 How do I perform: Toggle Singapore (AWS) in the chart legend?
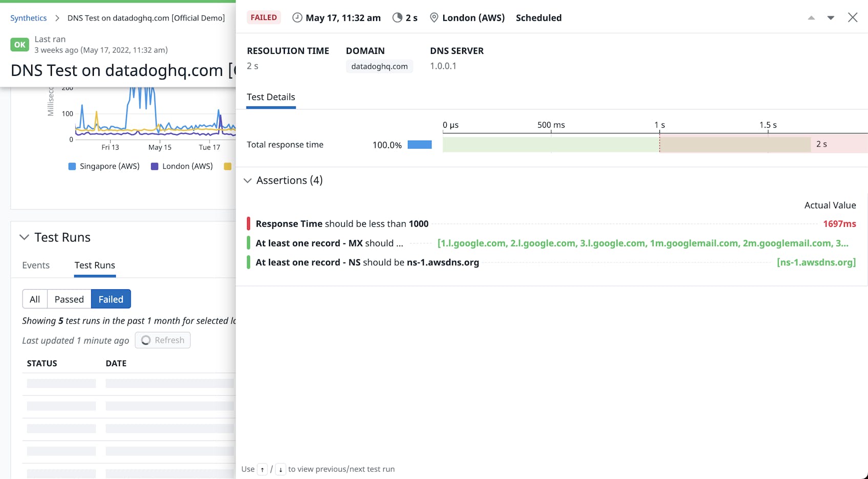pos(104,166)
